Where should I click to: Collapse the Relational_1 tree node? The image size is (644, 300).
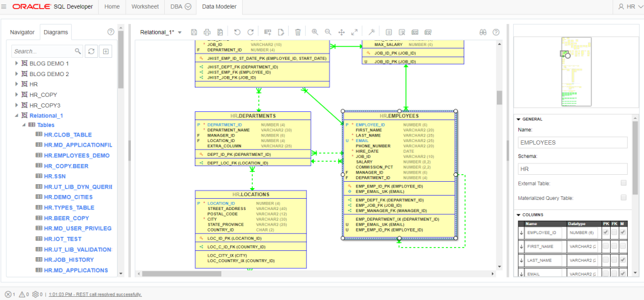(x=16, y=116)
